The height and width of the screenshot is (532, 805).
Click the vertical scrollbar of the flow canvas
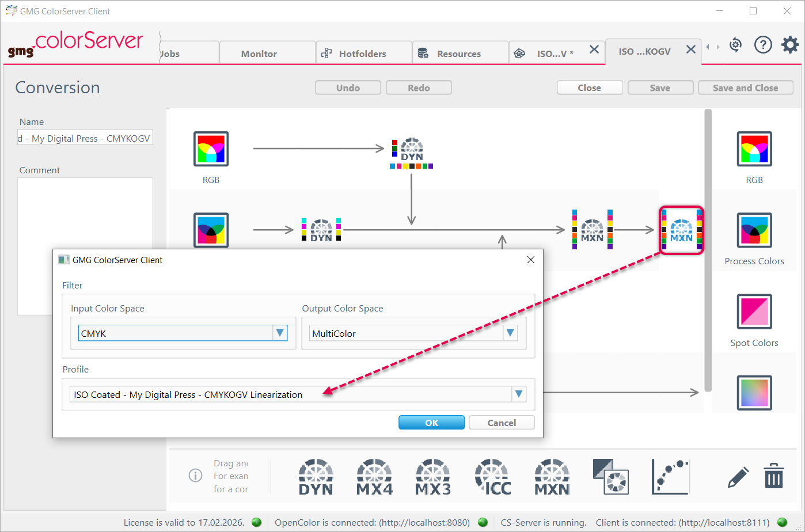coord(708,250)
